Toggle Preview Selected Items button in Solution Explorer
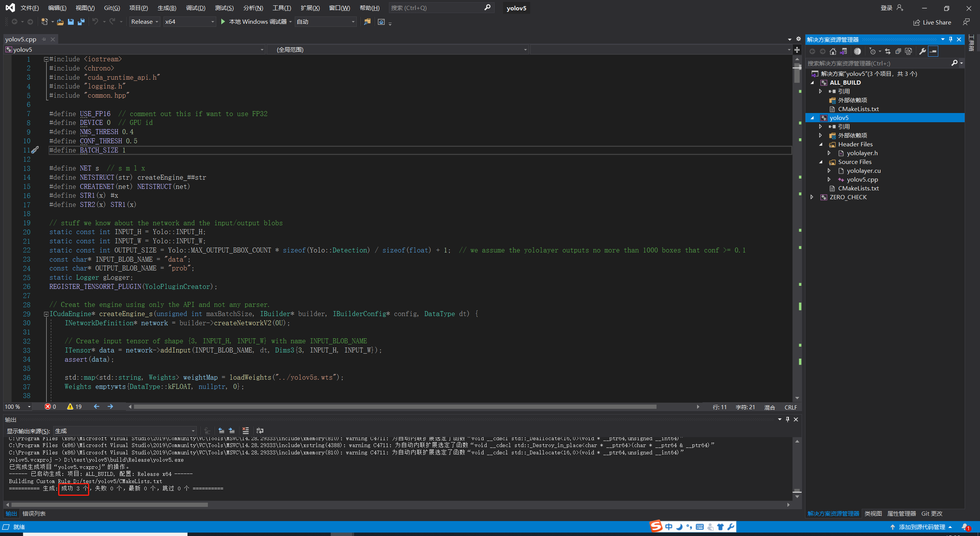 point(933,51)
